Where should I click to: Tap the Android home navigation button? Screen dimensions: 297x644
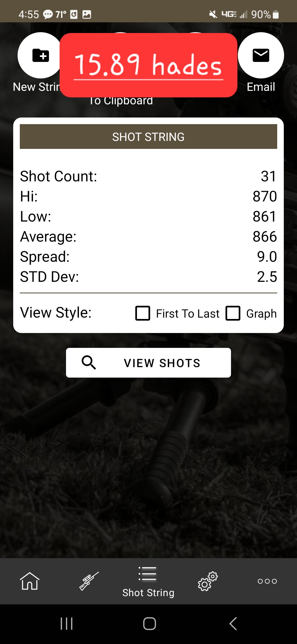tap(150, 624)
